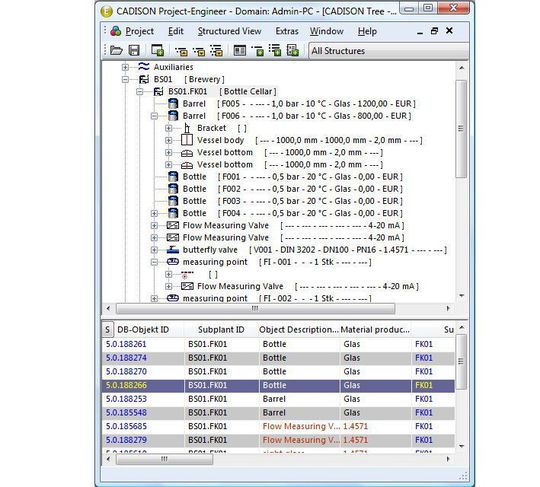
Task: Sort by the DB-Objekt ID column header
Action: tap(148, 330)
